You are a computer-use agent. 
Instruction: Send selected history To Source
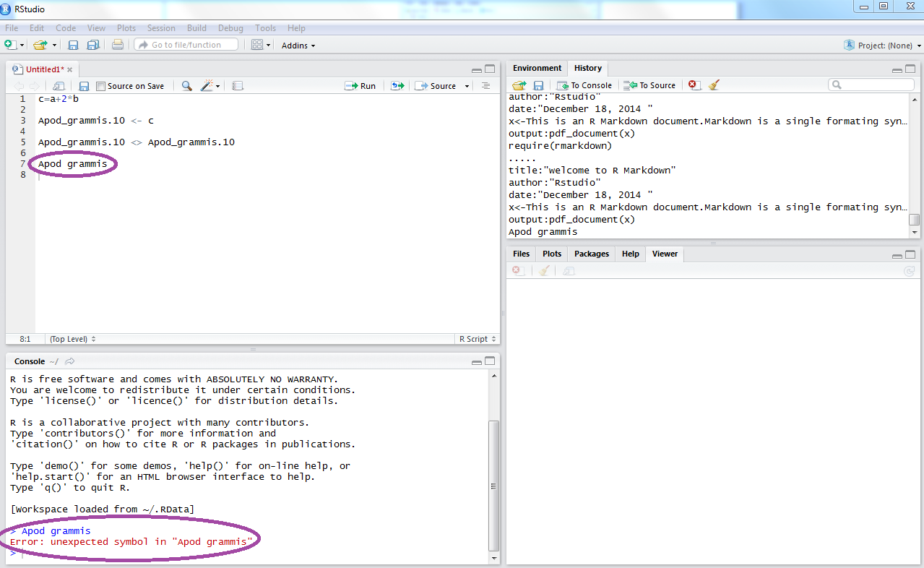649,85
